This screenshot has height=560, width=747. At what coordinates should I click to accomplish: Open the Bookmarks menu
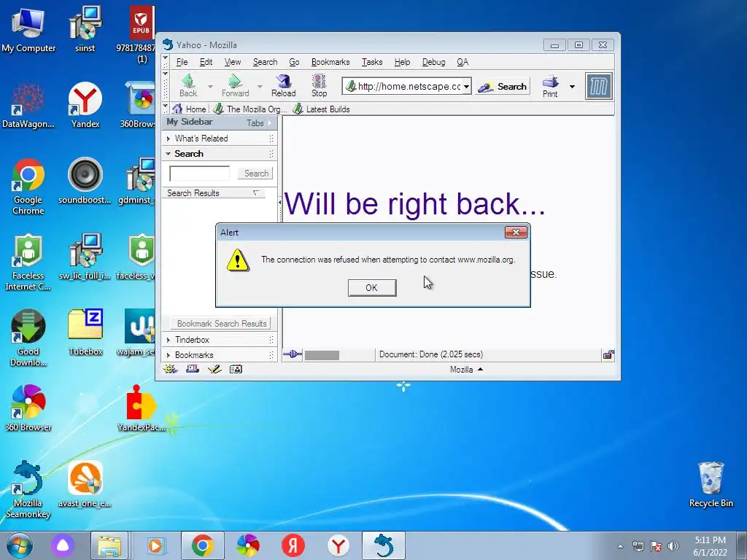(330, 62)
